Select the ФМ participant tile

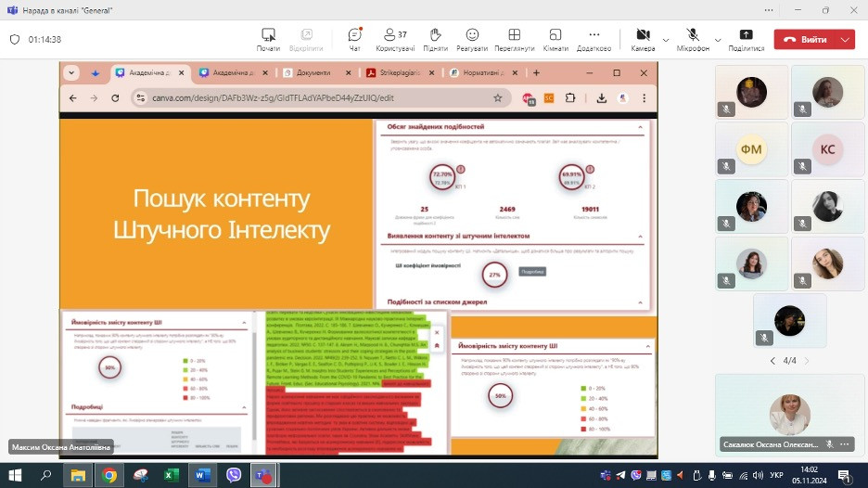(x=751, y=149)
